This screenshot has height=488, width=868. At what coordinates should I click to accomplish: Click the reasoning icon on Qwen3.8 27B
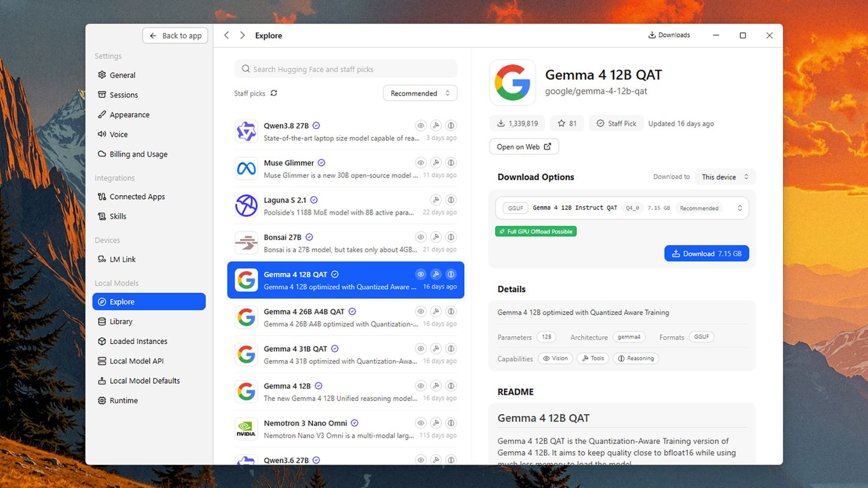pos(451,126)
